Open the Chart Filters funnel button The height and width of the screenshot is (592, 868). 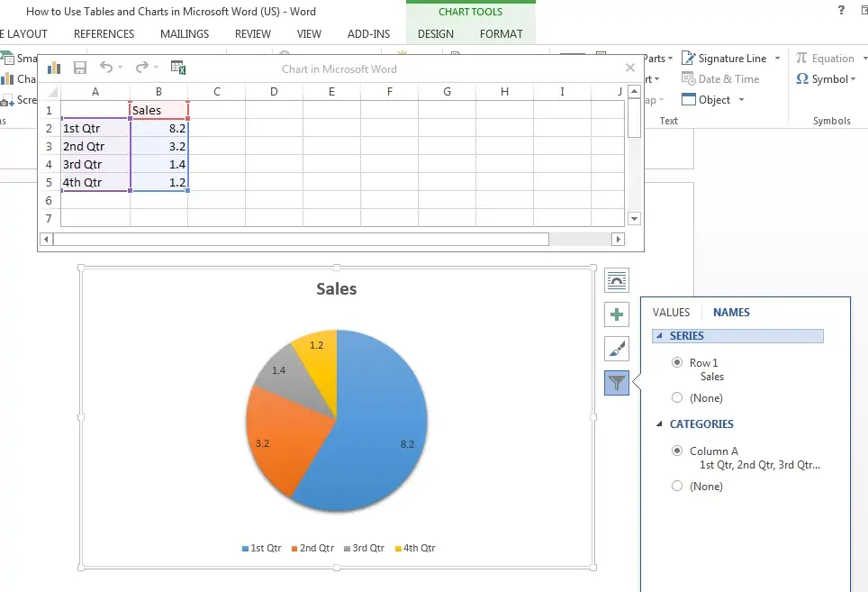pos(616,383)
